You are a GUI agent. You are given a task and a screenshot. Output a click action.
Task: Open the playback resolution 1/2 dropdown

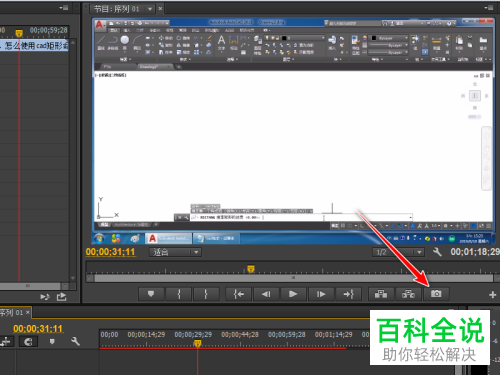tap(398, 252)
